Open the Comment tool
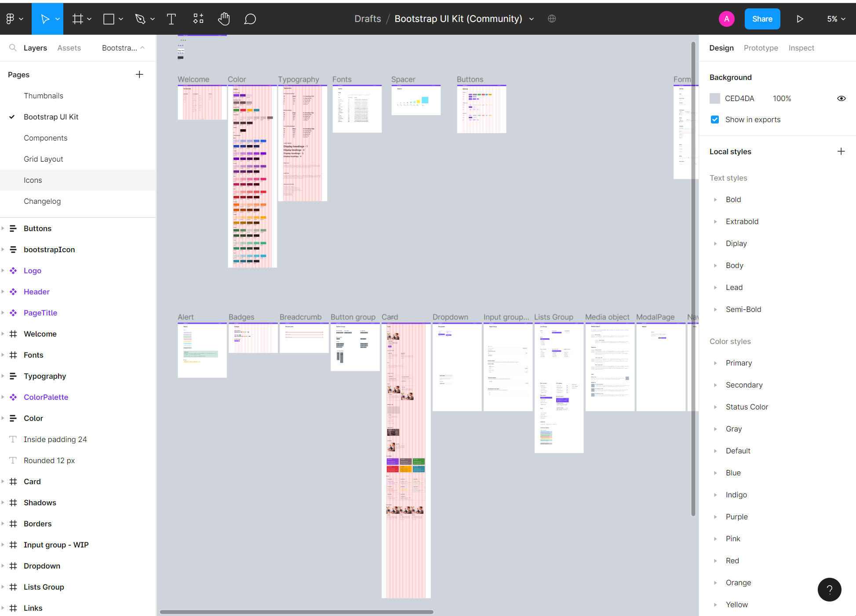The image size is (856, 616). click(x=250, y=19)
